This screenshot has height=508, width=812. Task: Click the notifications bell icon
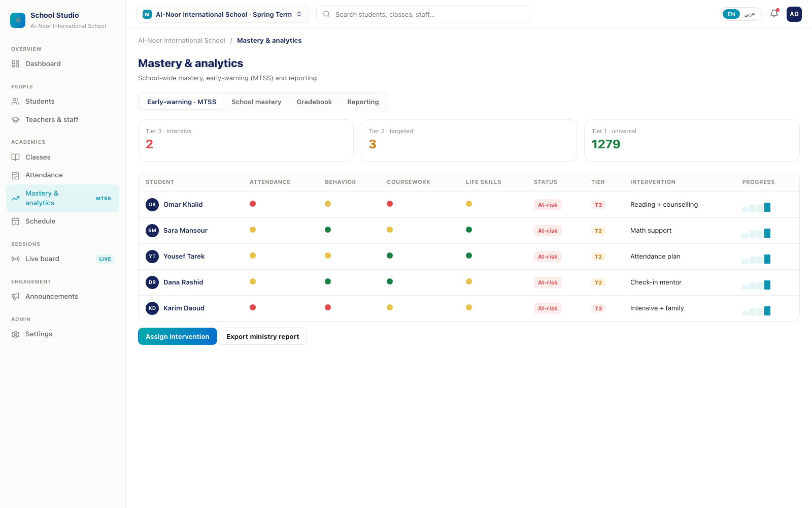[x=774, y=14]
